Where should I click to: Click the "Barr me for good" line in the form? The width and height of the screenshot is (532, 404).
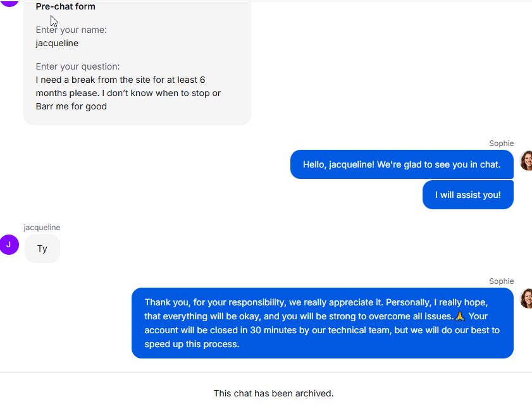click(71, 106)
